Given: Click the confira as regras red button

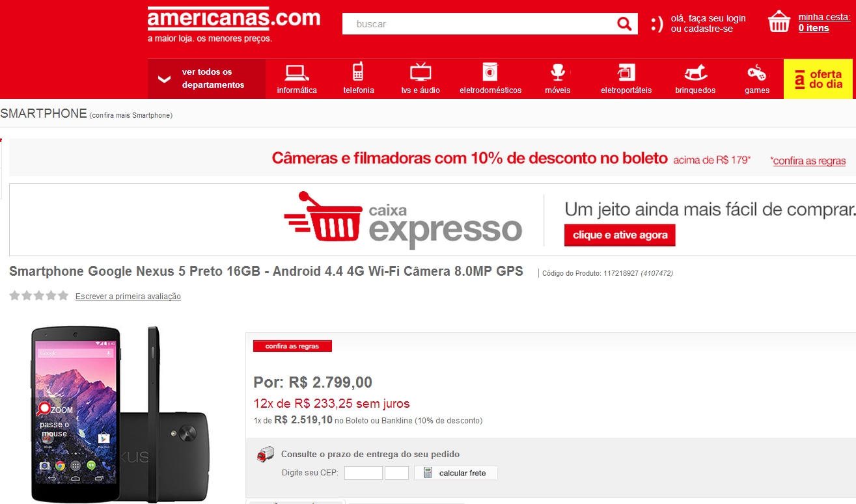Looking at the screenshot, I should (x=292, y=346).
